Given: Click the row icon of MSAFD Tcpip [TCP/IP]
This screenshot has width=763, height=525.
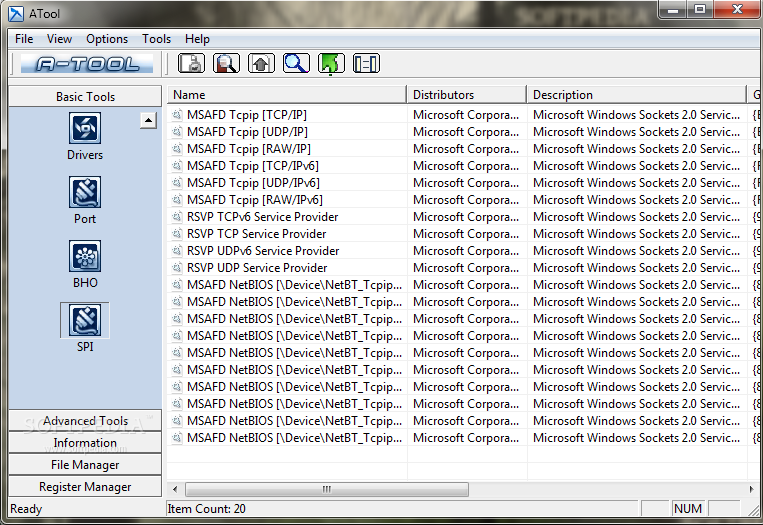Looking at the screenshot, I should (x=177, y=115).
